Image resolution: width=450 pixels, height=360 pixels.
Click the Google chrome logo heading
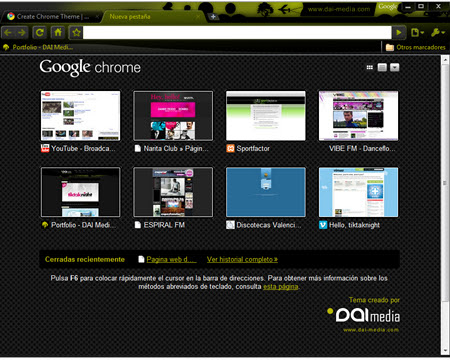pos(90,68)
